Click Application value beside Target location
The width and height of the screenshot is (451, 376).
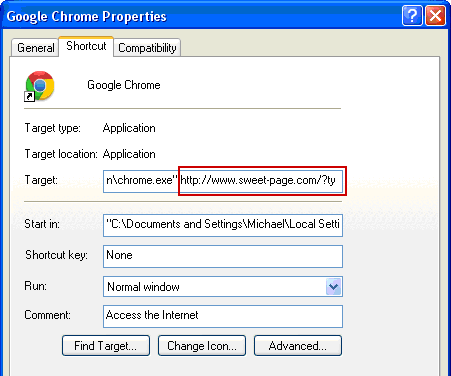(x=129, y=154)
